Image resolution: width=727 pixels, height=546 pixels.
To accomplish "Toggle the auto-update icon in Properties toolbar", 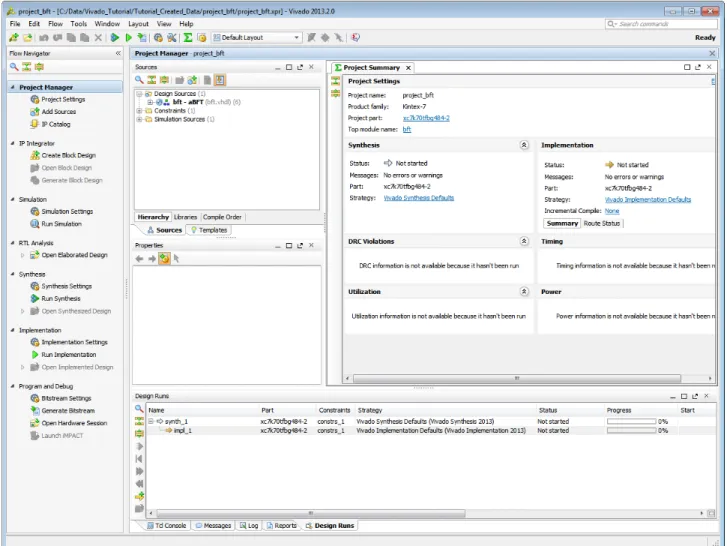I will [164, 259].
